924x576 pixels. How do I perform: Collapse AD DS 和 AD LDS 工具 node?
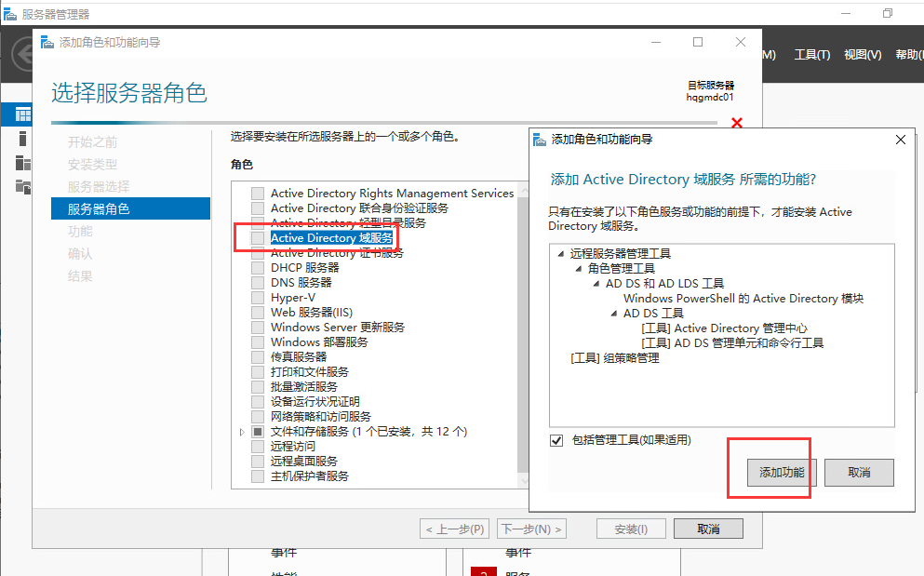pos(596,284)
